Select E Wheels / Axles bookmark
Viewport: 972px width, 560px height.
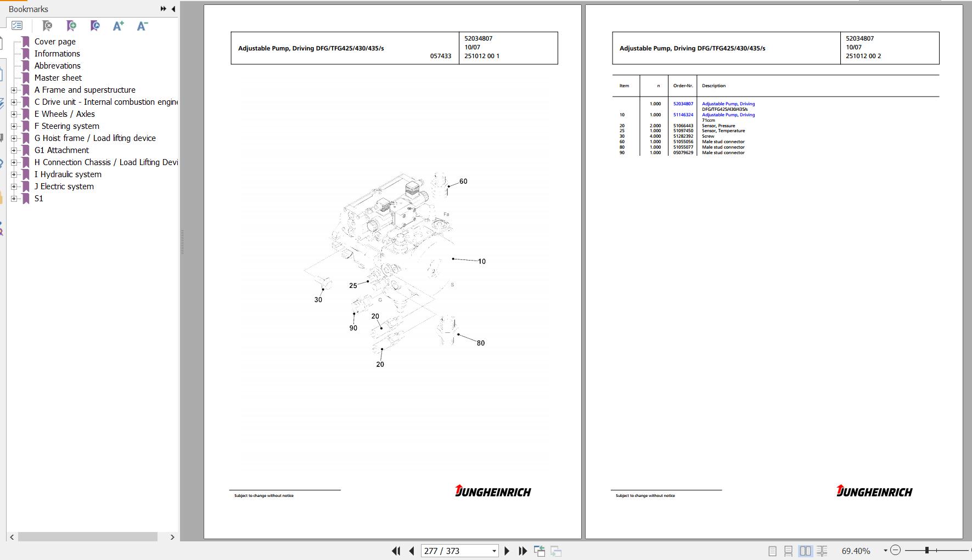[64, 114]
